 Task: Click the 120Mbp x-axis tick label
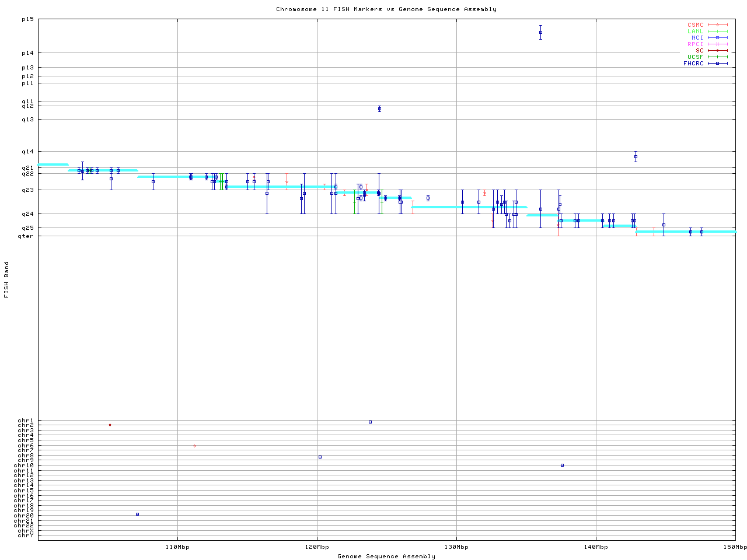click(317, 547)
